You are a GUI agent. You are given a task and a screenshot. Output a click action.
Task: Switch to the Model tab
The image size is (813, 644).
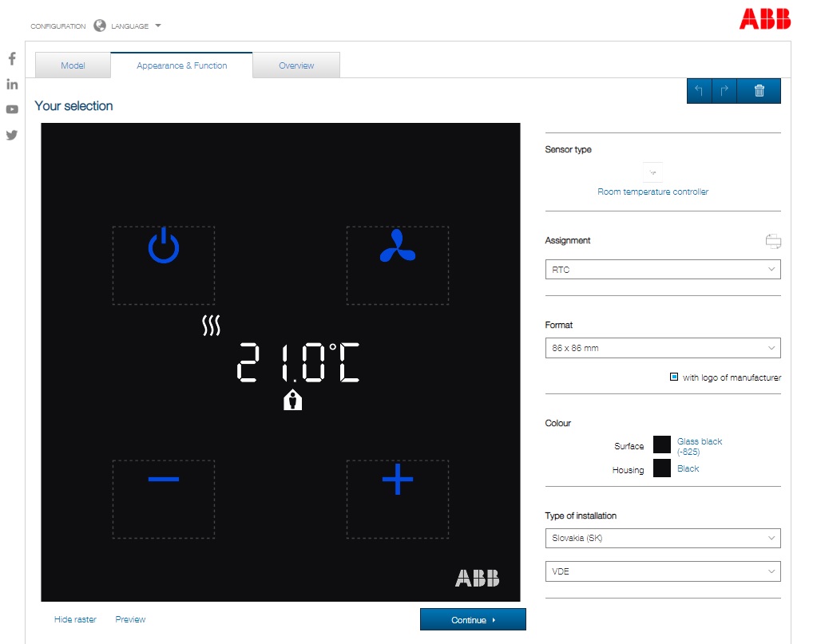[73, 65]
